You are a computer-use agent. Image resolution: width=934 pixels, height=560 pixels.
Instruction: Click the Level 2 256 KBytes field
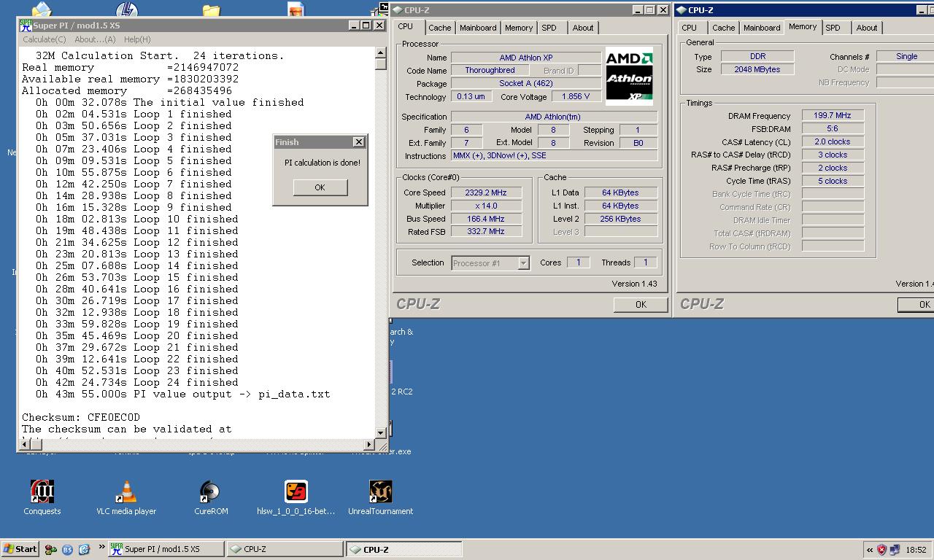(x=621, y=219)
